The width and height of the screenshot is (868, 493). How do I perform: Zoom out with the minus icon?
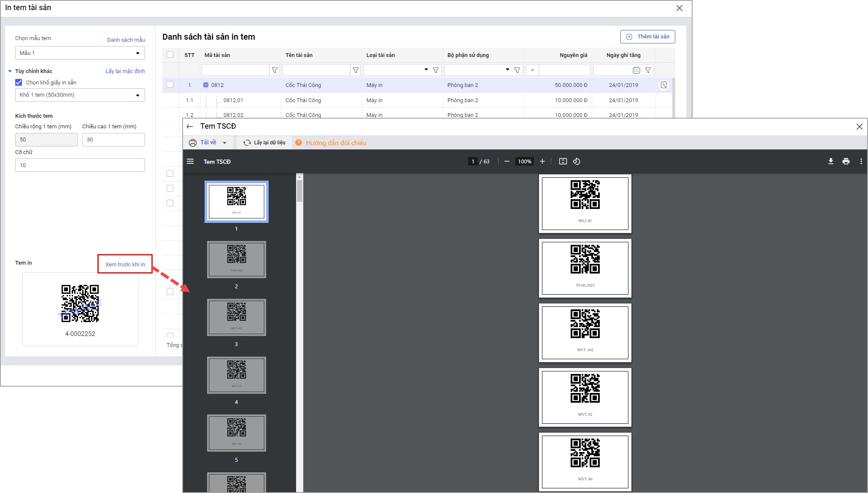pyautogui.click(x=507, y=162)
